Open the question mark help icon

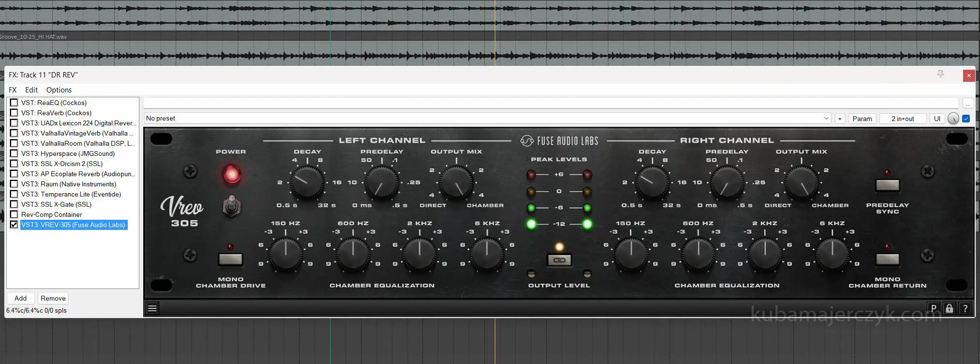pos(965,308)
